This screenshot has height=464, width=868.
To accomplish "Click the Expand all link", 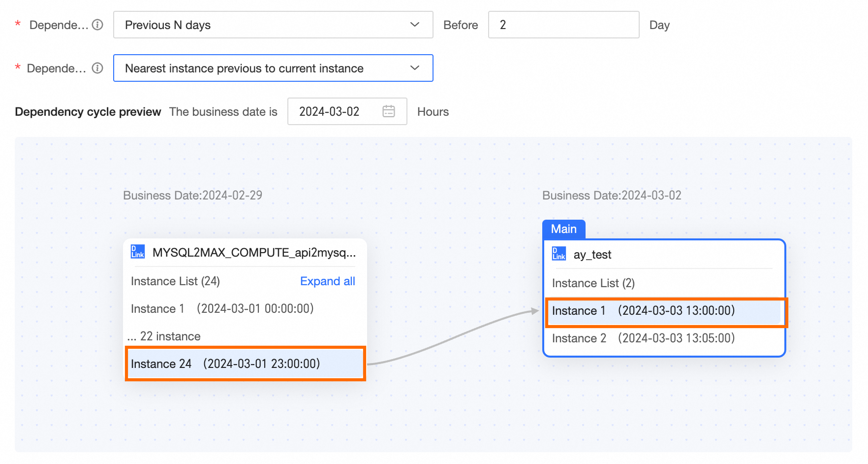I will pyautogui.click(x=328, y=281).
